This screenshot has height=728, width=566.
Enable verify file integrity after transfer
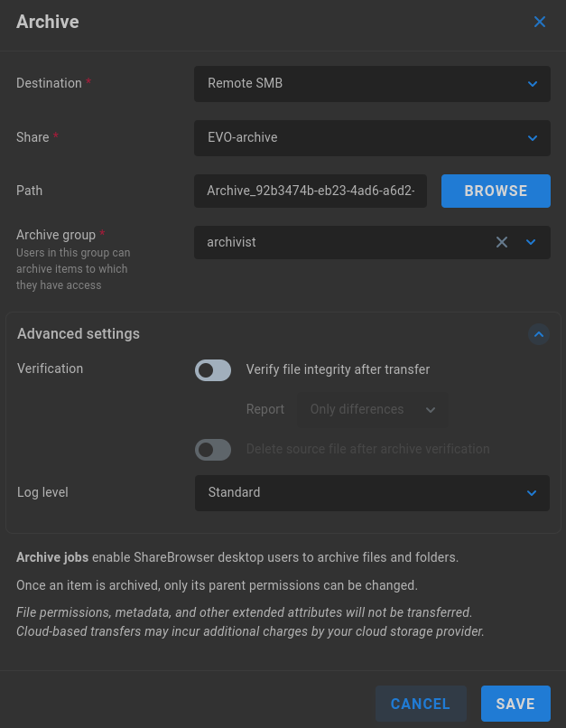click(213, 369)
